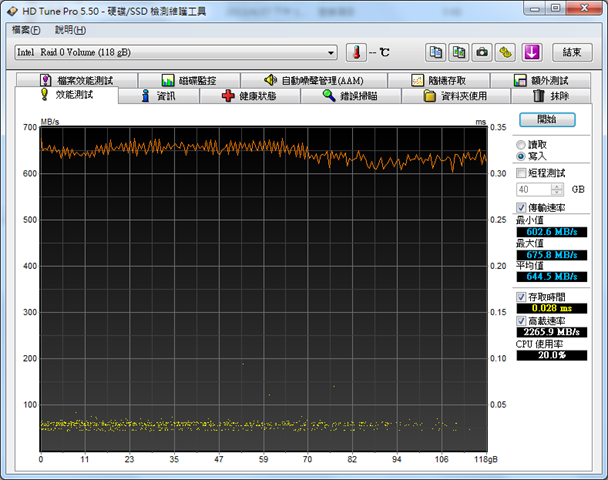Click the 開始 start button

(546, 119)
